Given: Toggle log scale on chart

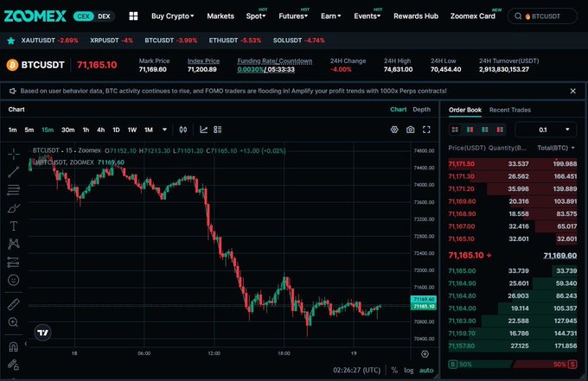Looking at the screenshot, I should (x=408, y=370).
